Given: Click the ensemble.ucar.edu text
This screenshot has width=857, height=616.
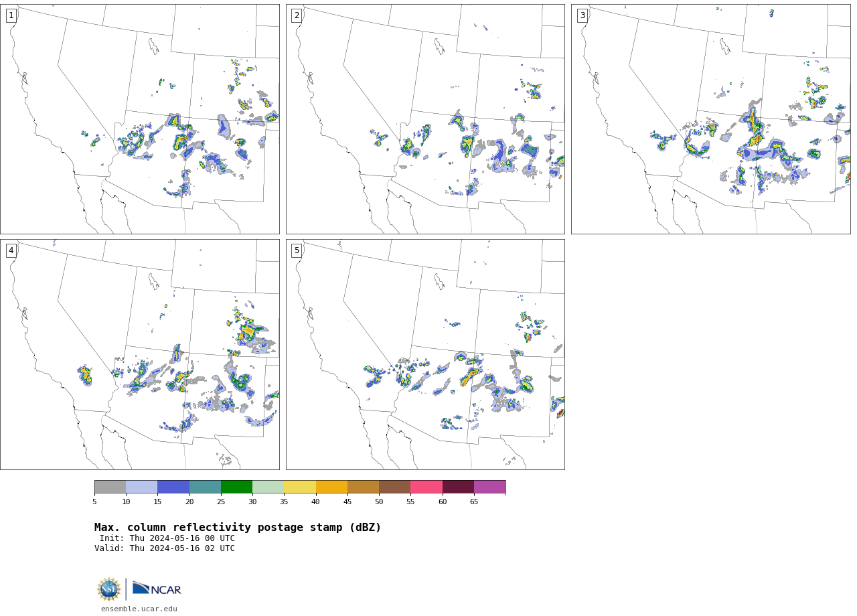Looking at the screenshot, I should pyautogui.click(x=139, y=609).
